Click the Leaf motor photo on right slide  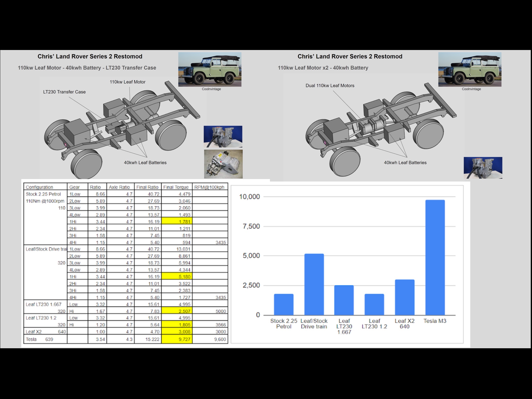click(x=483, y=168)
